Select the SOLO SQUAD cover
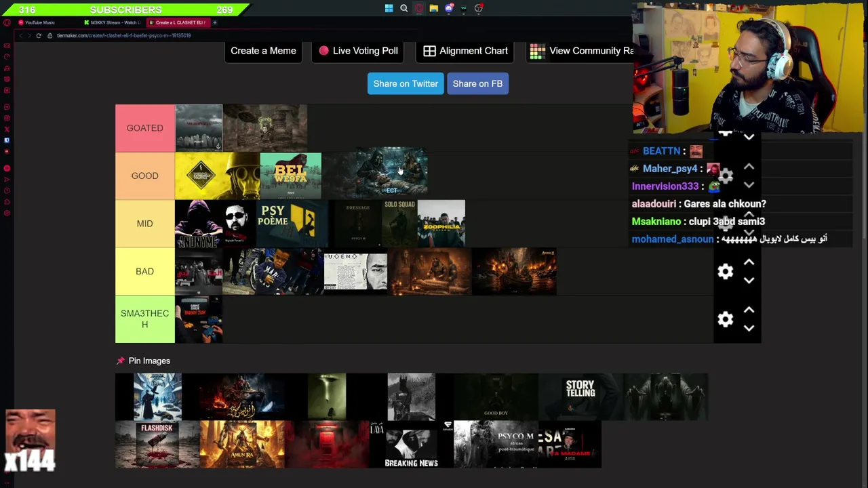Viewport: 868px width, 488px height. (x=399, y=224)
